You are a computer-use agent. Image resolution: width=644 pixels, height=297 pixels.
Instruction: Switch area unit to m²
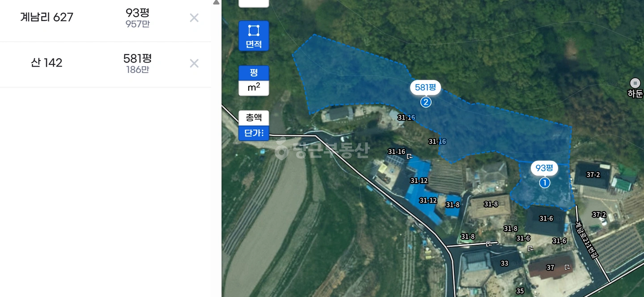(254, 88)
